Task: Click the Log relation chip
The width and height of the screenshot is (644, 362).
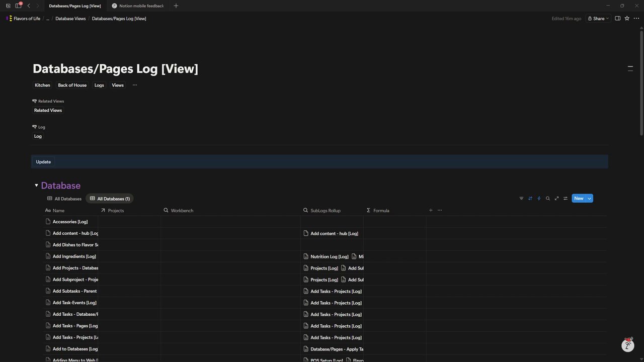Action: point(38,136)
